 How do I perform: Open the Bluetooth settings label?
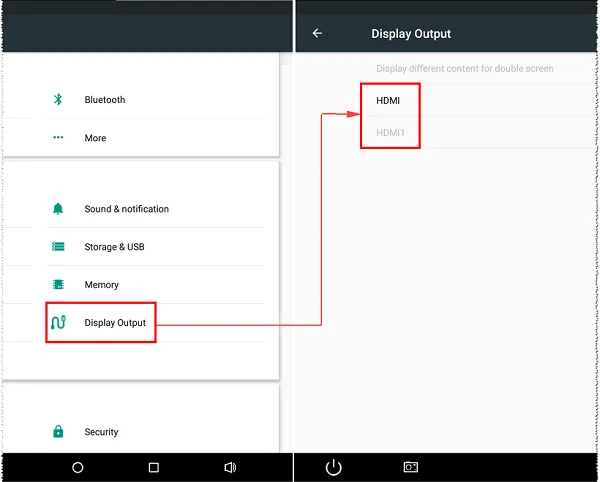tap(105, 100)
